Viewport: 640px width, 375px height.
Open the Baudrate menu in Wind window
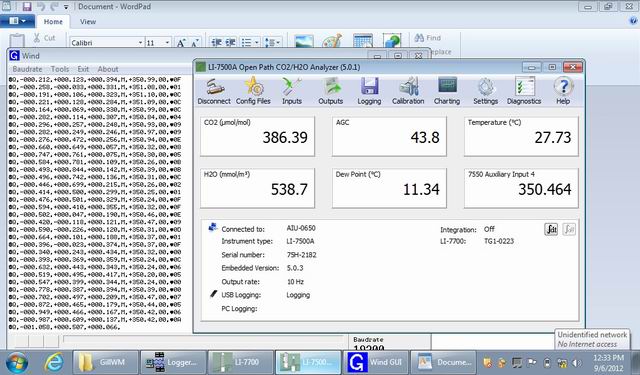[27, 69]
